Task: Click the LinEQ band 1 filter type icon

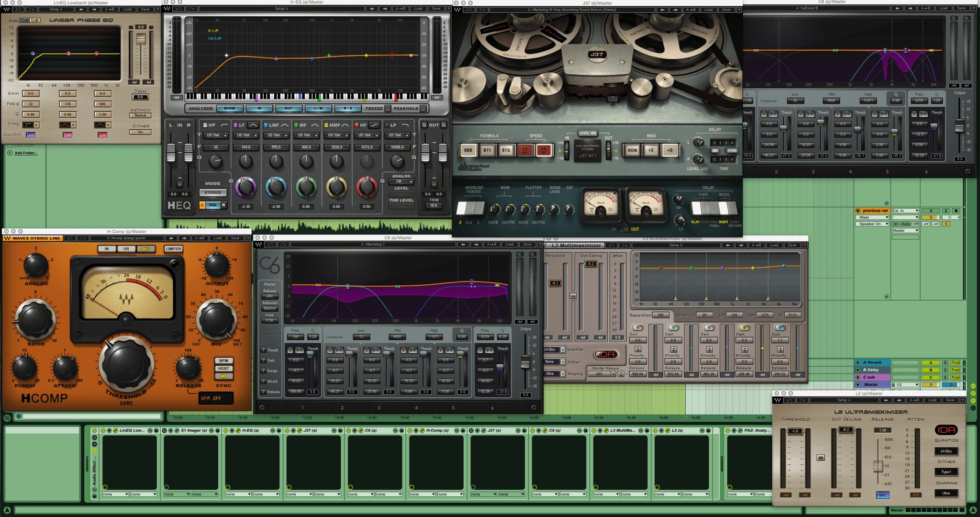Action: [x=28, y=125]
